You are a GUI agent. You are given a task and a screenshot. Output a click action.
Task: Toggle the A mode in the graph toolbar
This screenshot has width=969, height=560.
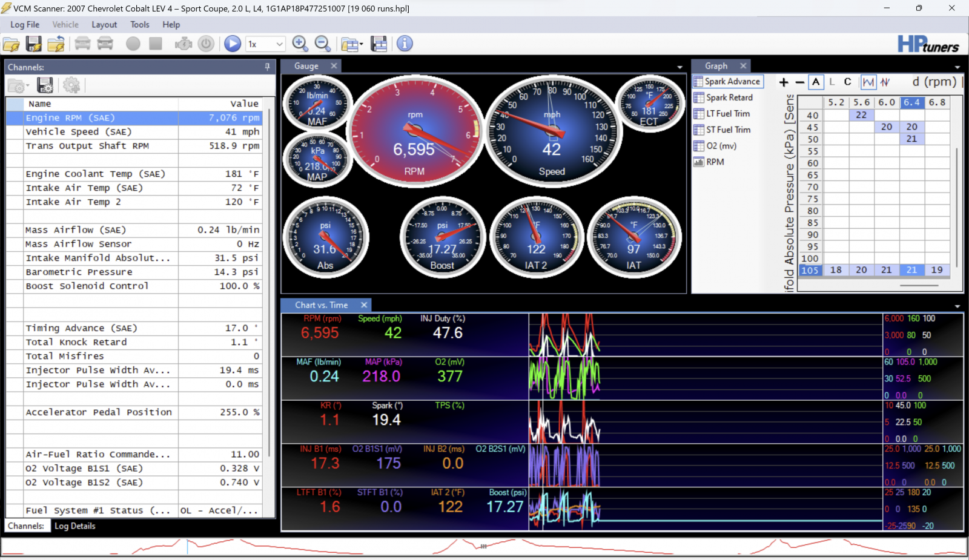pos(816,82)
